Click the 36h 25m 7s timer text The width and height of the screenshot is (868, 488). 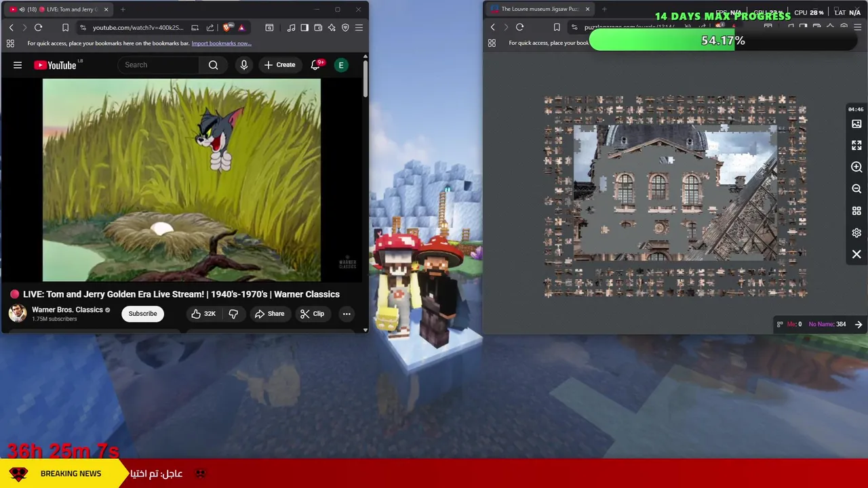[63, 451]
